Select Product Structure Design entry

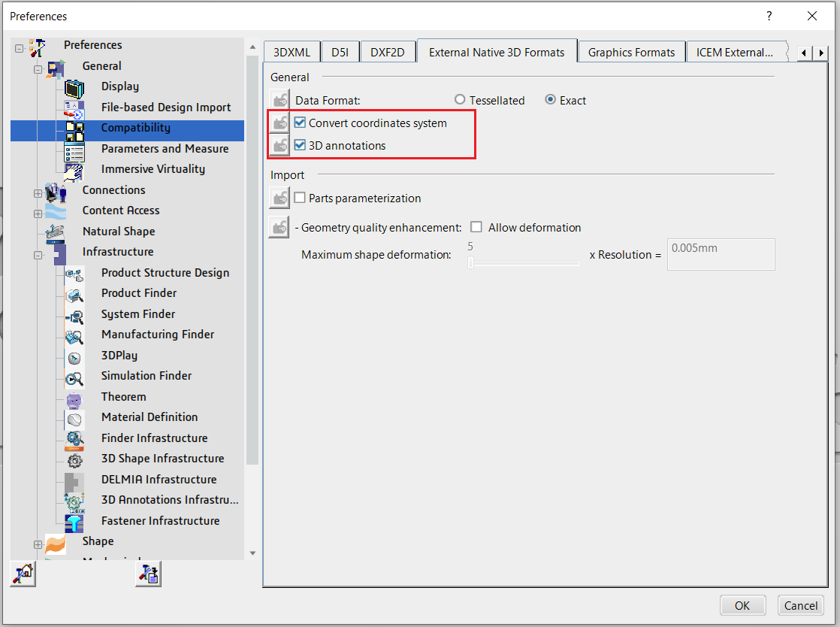pyautogui.click(x=165, y=273)
